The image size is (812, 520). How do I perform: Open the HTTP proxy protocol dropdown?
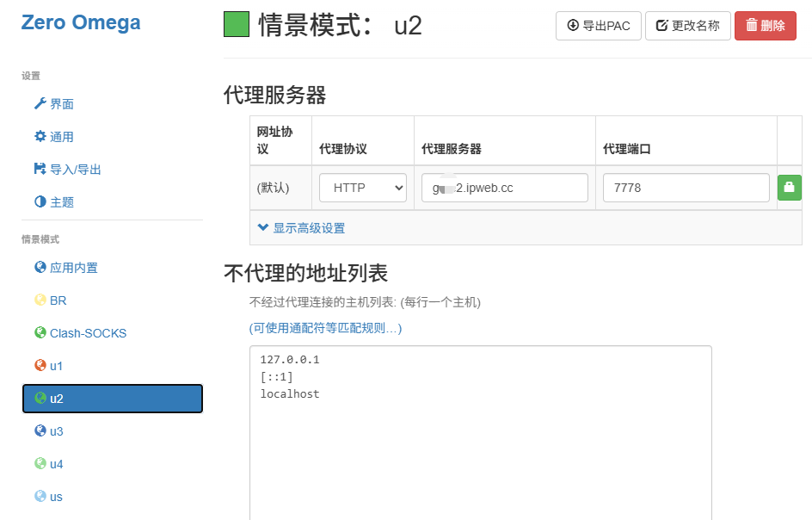click(x=363, y=188)
